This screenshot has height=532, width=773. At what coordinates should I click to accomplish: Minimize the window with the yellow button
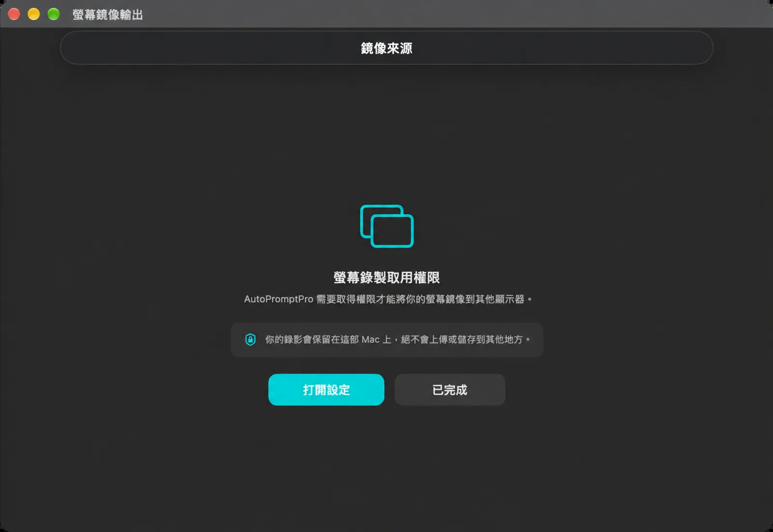pyautogui.click(x=34, y=14)
